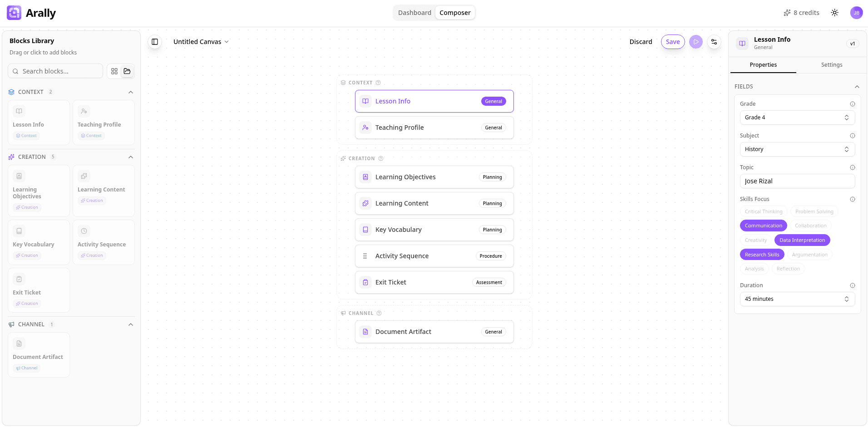This screenshot has width=868, height=427.
Task: Click the Topic field containing Jose Rizal
Action: point(797,181)
